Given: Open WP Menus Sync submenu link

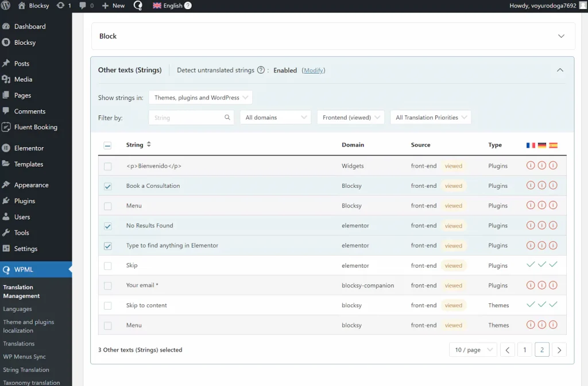Looking at the screenshot, I should (x=24, y=356).
